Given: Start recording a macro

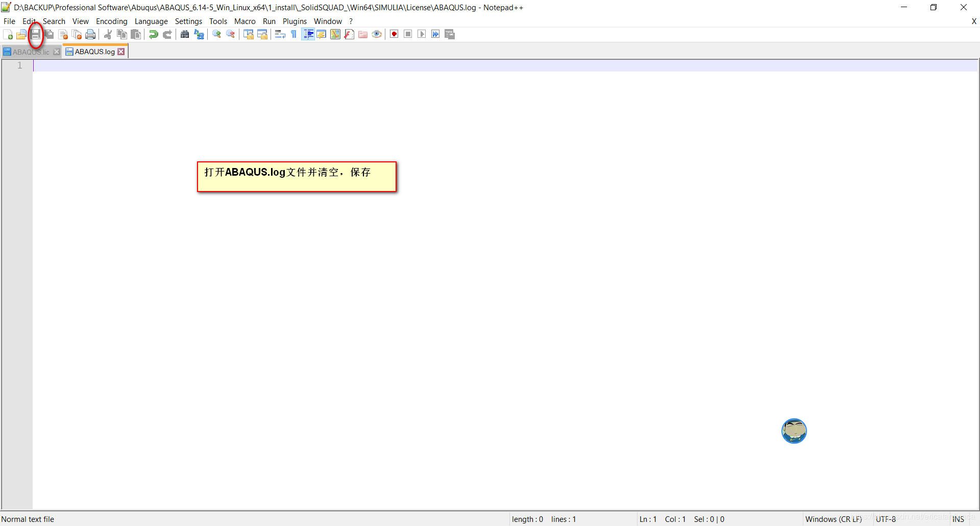Looking at the screenshot, I should 394,34.
